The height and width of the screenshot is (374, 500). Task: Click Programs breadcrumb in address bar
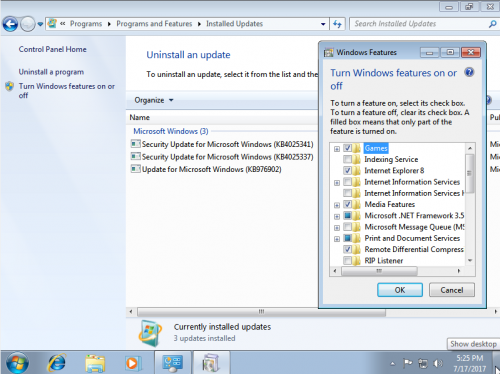[x=86, y=24]
